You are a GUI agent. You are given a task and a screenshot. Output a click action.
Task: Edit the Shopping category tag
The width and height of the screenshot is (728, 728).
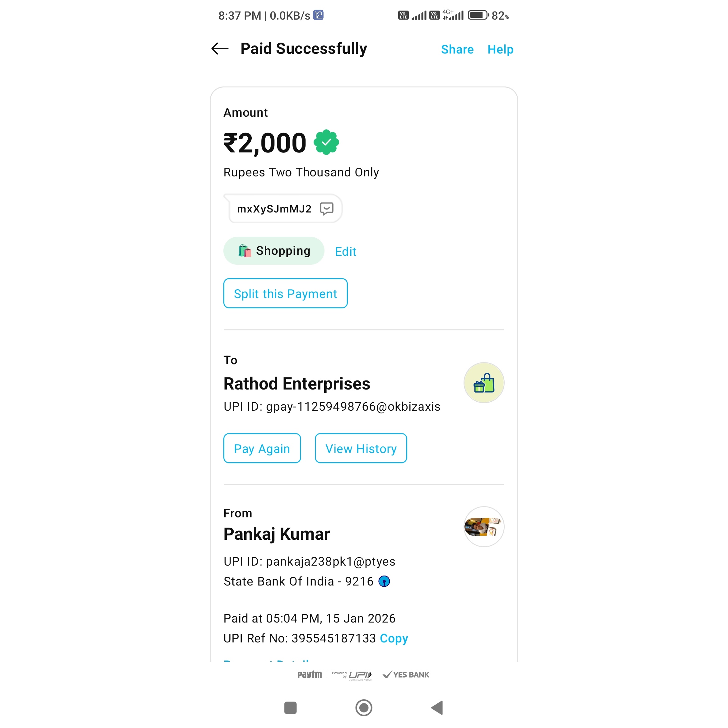pyautogui.click(x=345, y=251)
